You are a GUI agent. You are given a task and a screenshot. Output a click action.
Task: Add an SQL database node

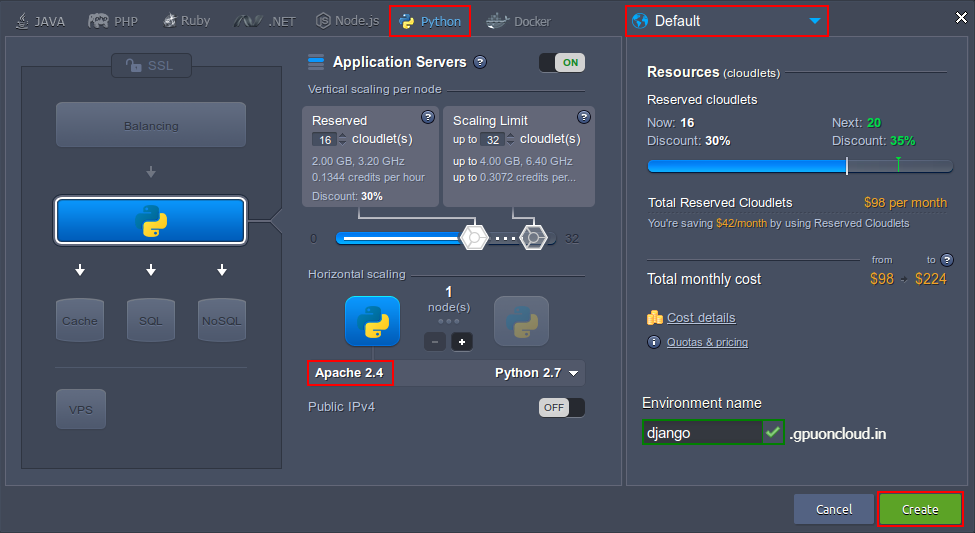point(151,320)
